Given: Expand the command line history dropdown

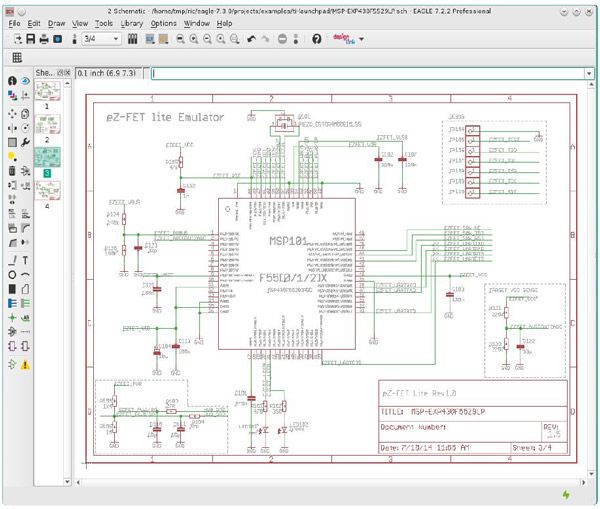Looking at the screenshot, I should (589, 73).
